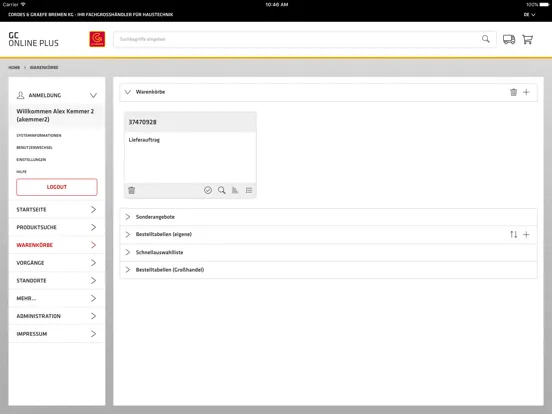Expand the Schnellauswahlliste section
The height and width of the screenshot is (414, 552).
coord(128,252)
